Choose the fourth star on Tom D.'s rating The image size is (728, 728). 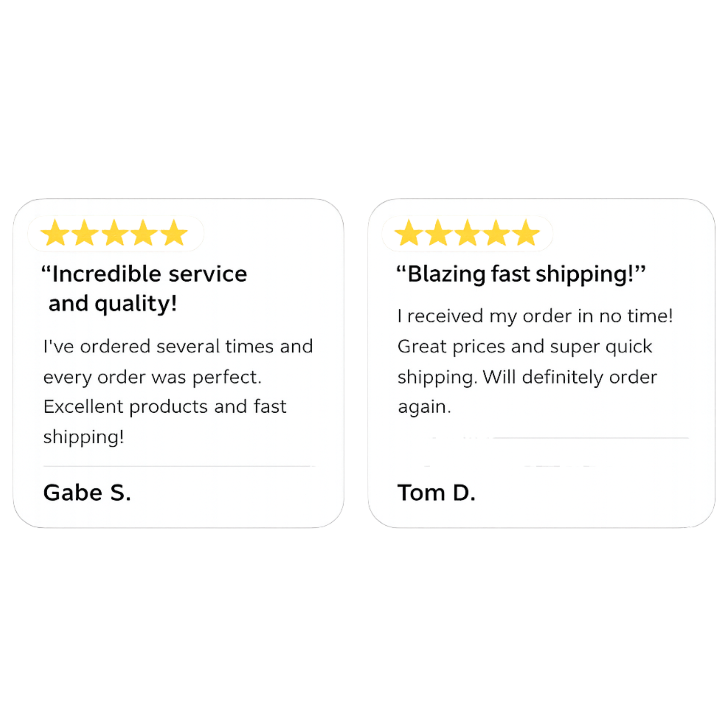[x=496, y=234]
